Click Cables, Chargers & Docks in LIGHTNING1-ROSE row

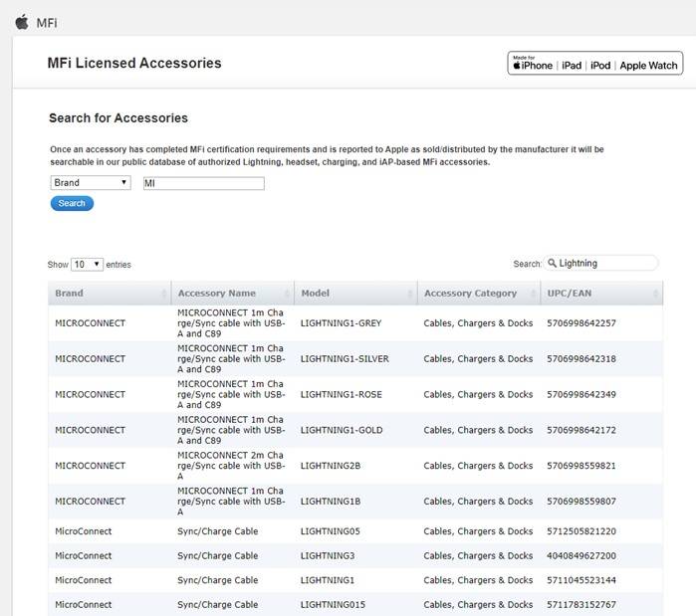pyautogui.click(x=478, y=394)
